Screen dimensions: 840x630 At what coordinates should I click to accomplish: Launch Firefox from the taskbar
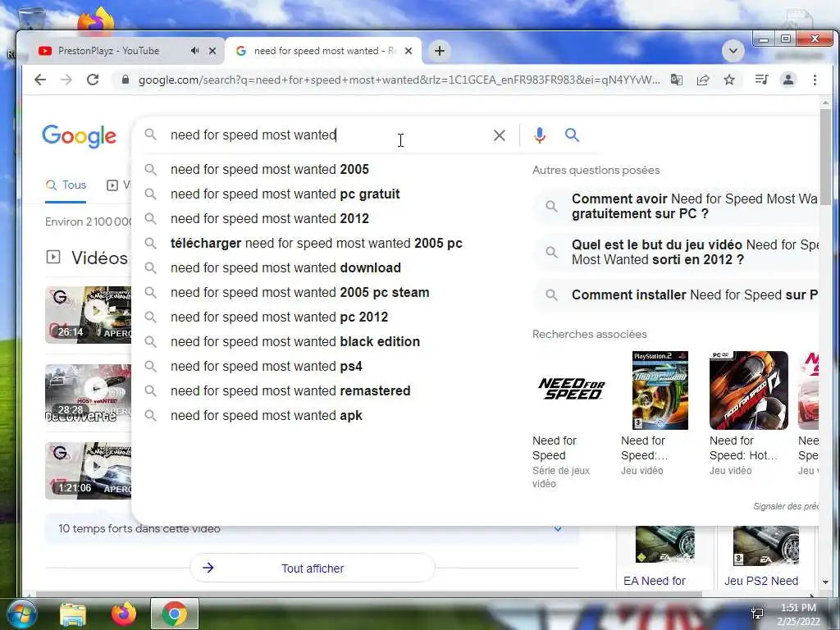(x=123, y=614)
